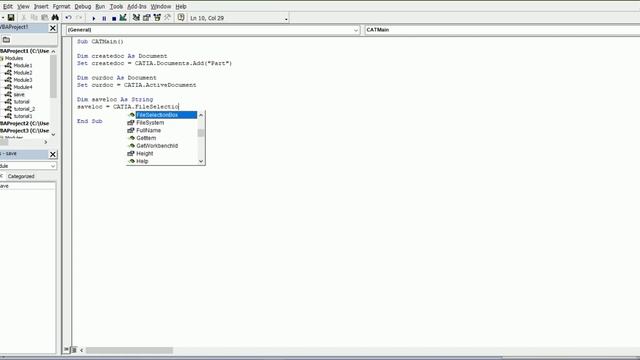
Task: Choose GetItem from autocomplete list
Action: coord(146,138)
